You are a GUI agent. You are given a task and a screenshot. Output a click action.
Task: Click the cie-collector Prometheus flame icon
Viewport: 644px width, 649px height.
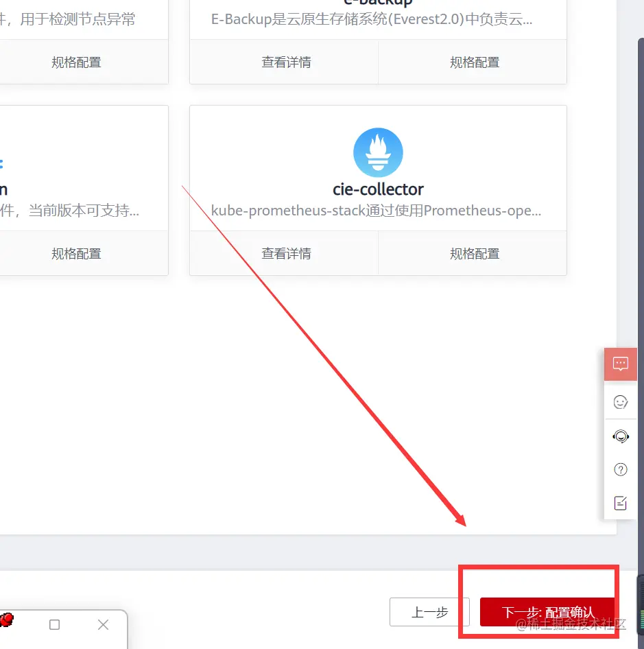tap(378, 152)
